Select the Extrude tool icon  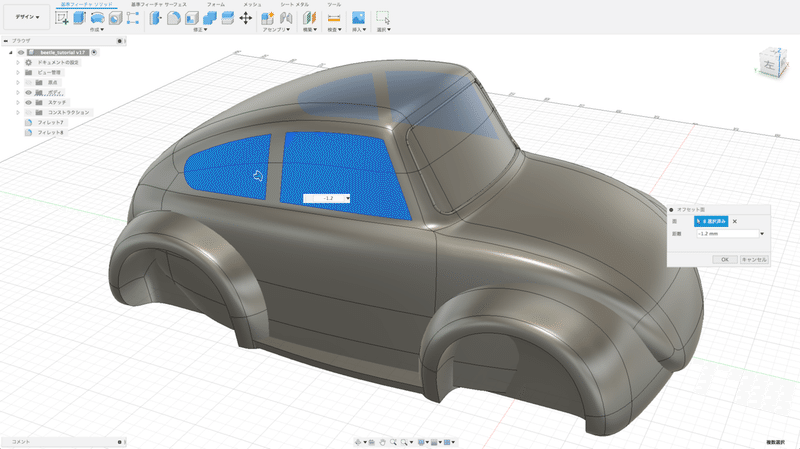tap(80, 18)
